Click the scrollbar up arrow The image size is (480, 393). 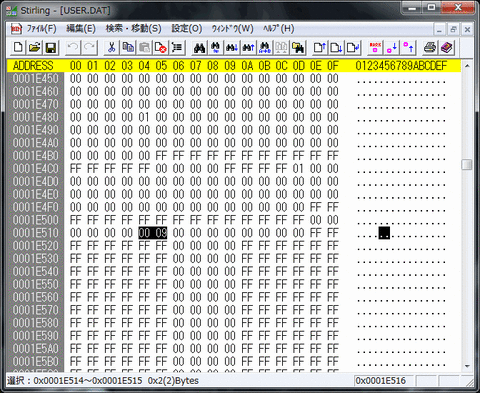[467, 66]
